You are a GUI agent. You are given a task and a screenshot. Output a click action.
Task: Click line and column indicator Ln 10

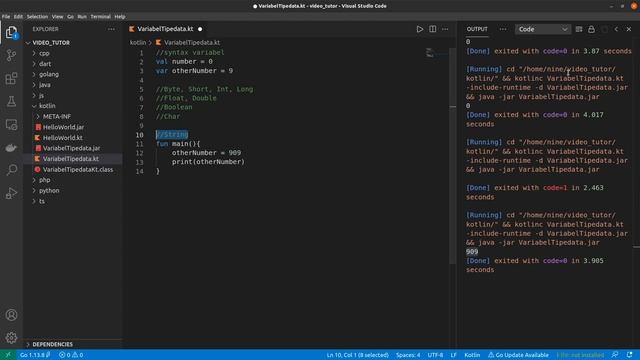click(x=358, y=355)
